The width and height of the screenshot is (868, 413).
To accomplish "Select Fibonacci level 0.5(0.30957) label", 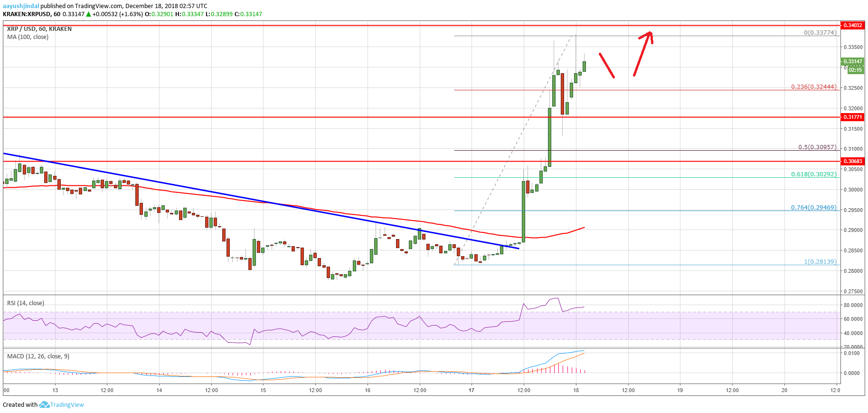I will pyautogui.click(x=817, y=147).
